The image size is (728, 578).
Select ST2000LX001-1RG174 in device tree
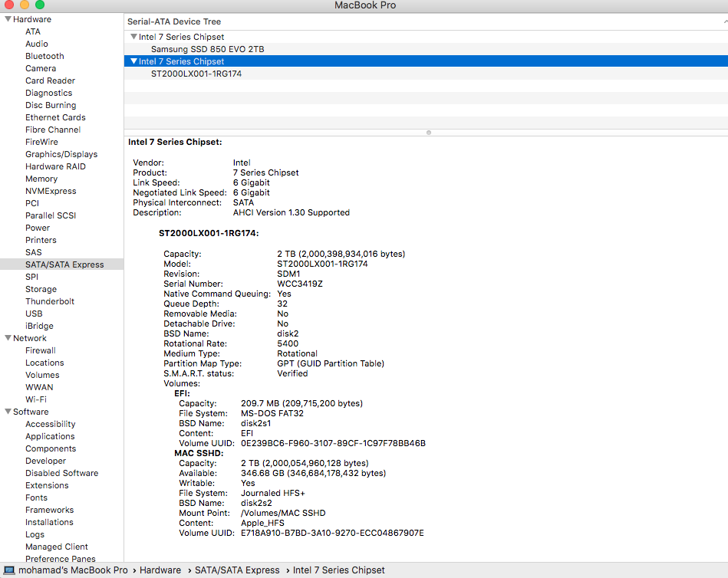click(x=196, y=74)
